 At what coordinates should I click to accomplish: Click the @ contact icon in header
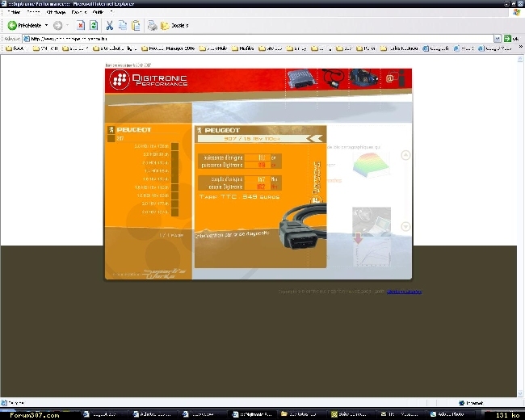(x=389, y=79)
